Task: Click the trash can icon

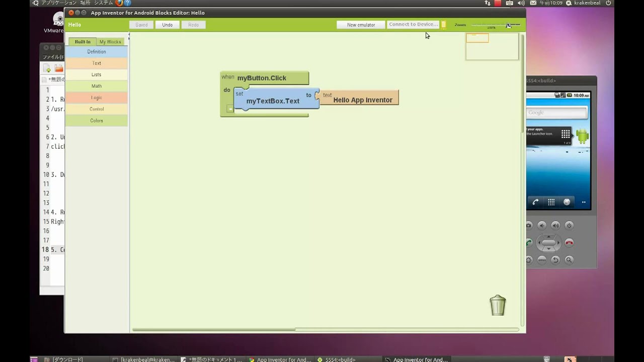Action: pyautogui.click(x=498, y=305)
